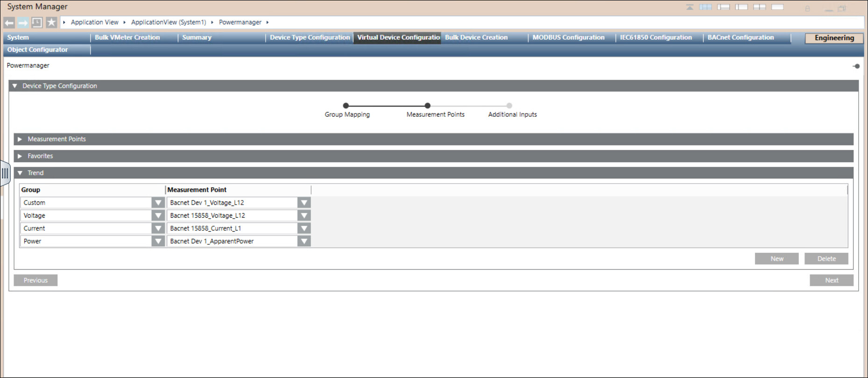Screen dimensions: 868x378
Task: Click the pin icon beside Powermanager panel
Action: 856,66
